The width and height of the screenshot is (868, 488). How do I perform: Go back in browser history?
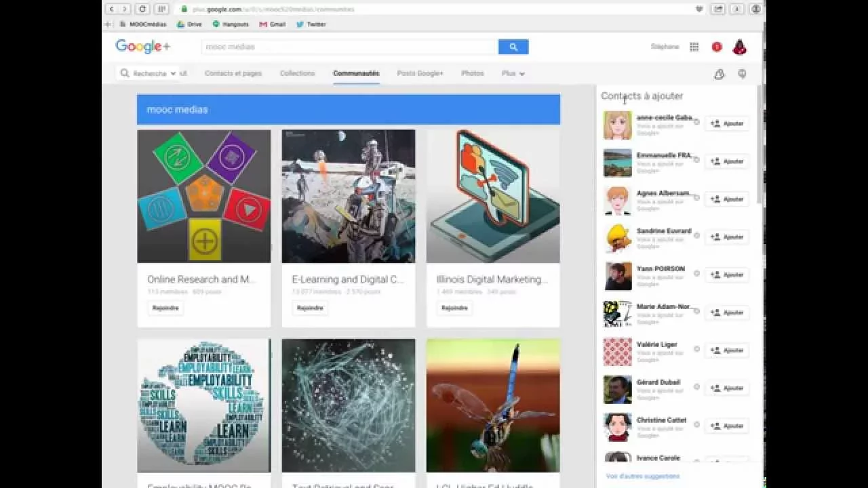pos(112,9)
